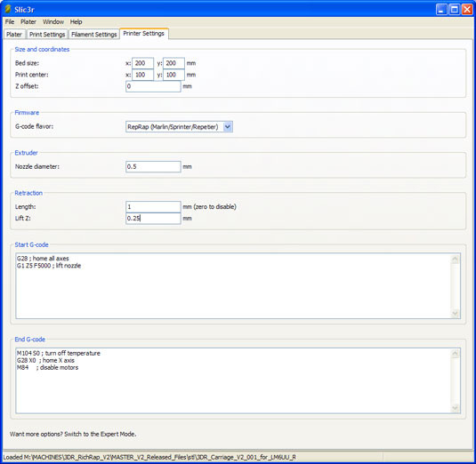Switch to the Filament Settings tab
Screen dimensions: 476x464
point(93,35)
